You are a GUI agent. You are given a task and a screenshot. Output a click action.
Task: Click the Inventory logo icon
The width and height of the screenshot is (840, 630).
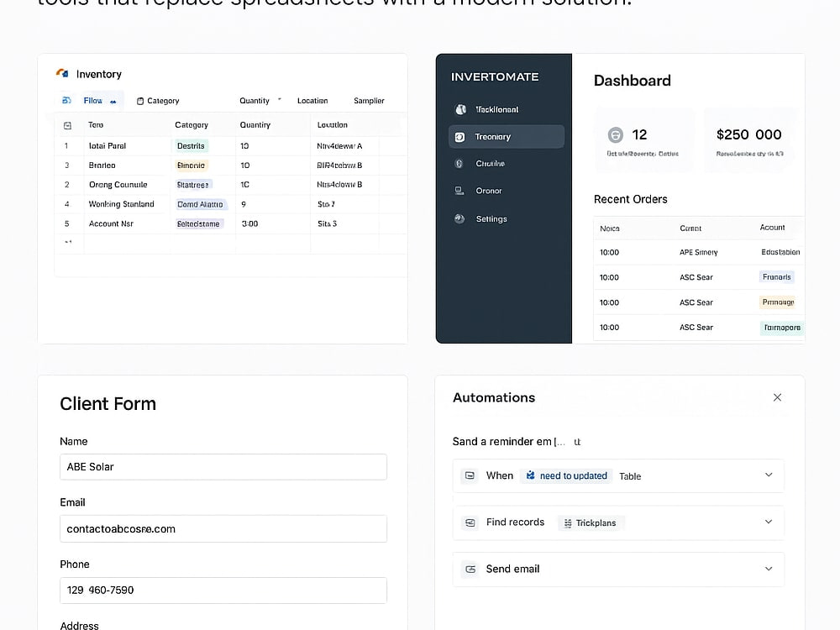[x=62, y=73]
